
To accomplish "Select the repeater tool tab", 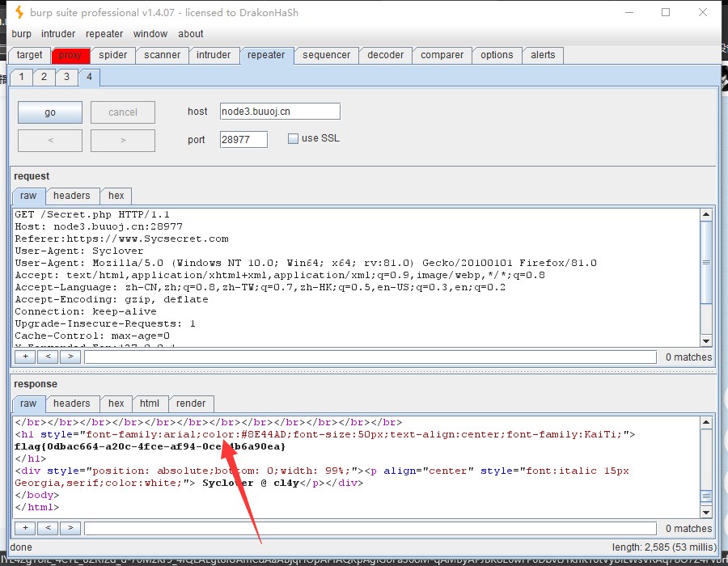I will (x=266, y=55).
